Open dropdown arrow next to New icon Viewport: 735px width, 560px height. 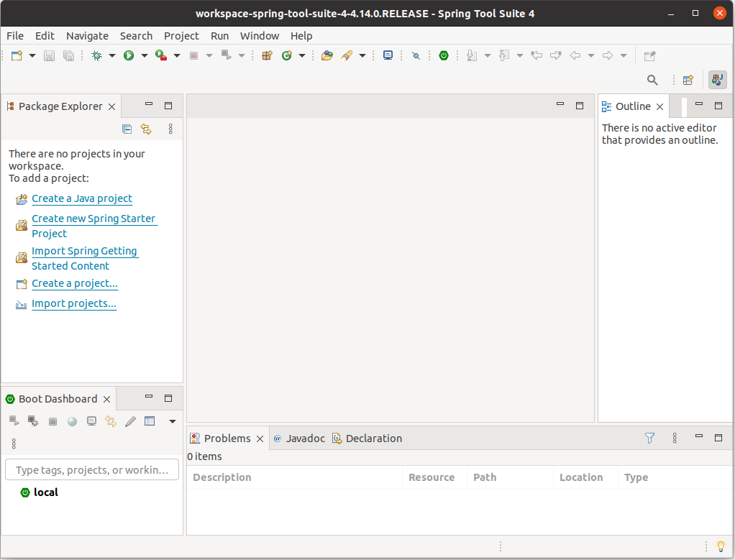point(32,56)
